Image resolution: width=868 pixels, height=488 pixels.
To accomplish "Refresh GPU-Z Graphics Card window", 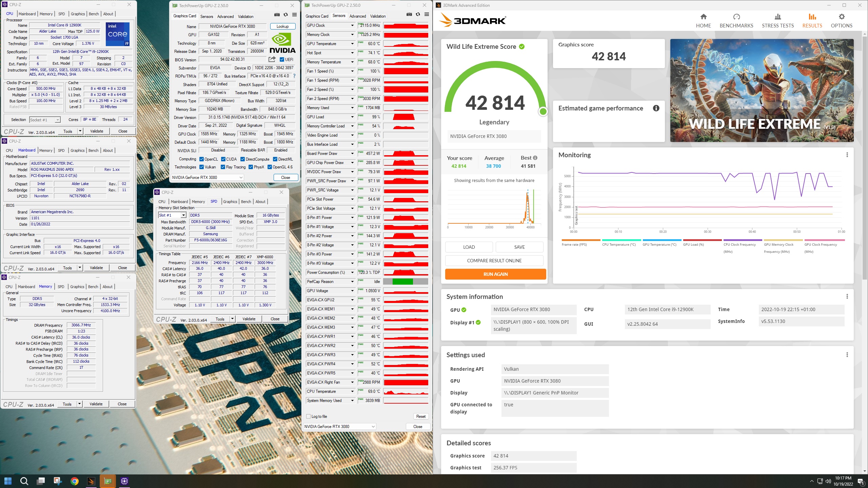I will coord(285,15).
